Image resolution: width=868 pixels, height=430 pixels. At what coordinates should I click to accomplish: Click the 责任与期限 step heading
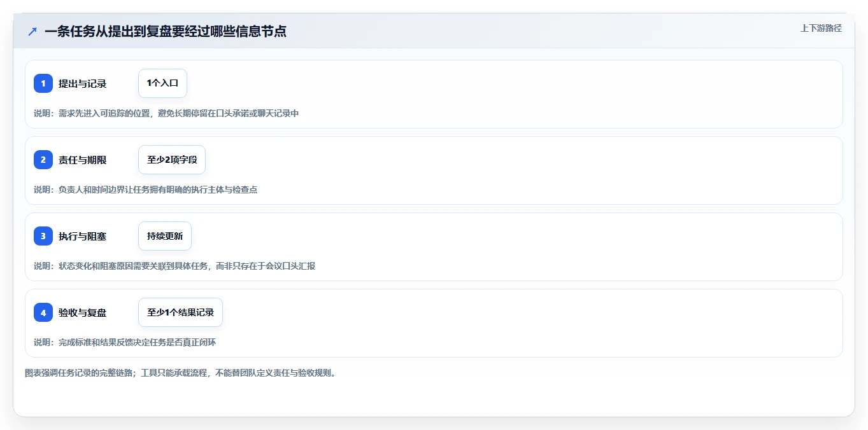(x=82, y=160)
